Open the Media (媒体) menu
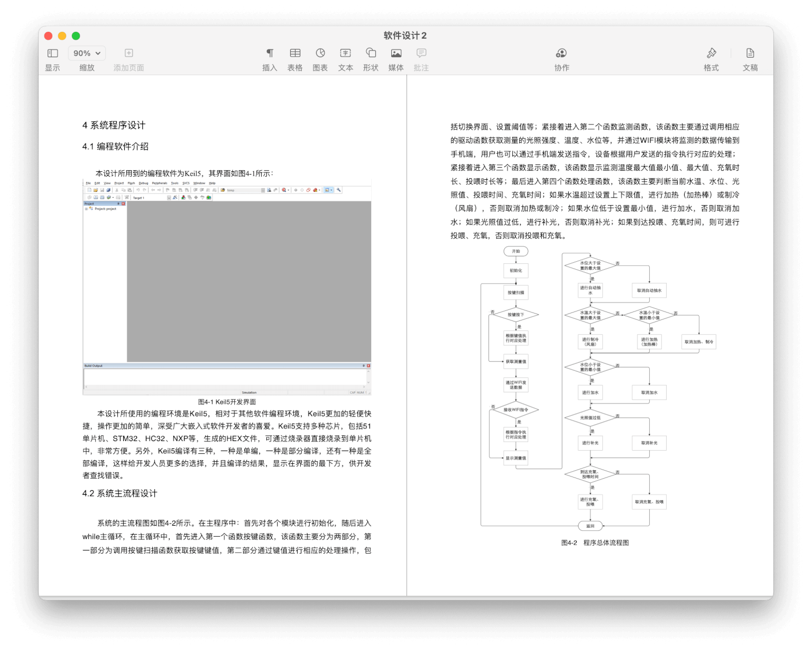The width and height of the screenshot is (812, 651). [396, 53]
